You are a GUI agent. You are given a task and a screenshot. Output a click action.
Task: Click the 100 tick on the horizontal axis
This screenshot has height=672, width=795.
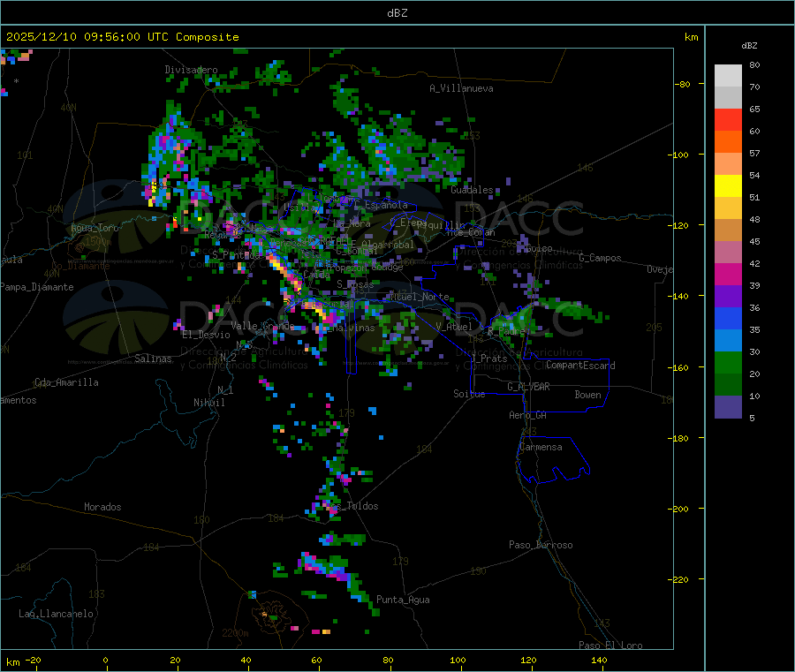458,660
